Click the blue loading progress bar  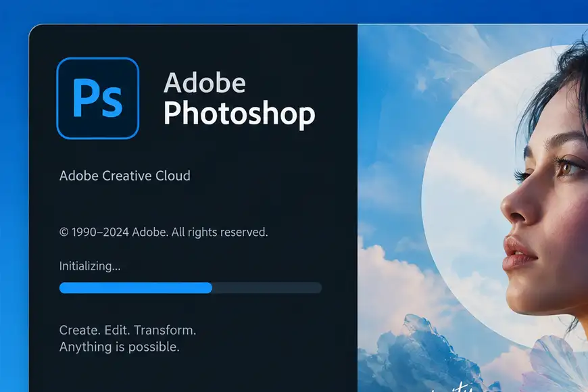[191, 288]
